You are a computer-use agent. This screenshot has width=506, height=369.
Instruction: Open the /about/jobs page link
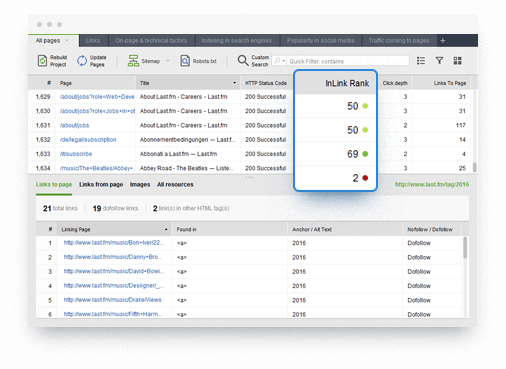coord(74,125)
